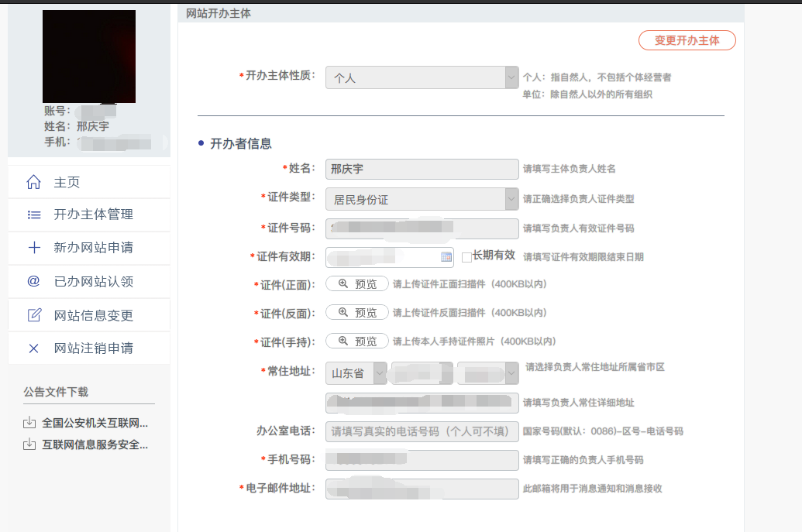Open the city dropdown next to 山东省
This screenshot has width=802, height=532.
click(x=422, y=373)
